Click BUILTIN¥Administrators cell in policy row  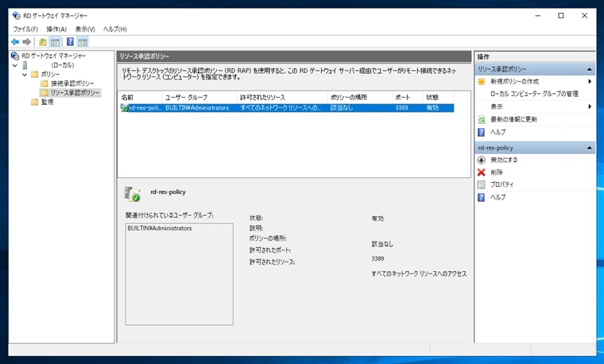197,108
